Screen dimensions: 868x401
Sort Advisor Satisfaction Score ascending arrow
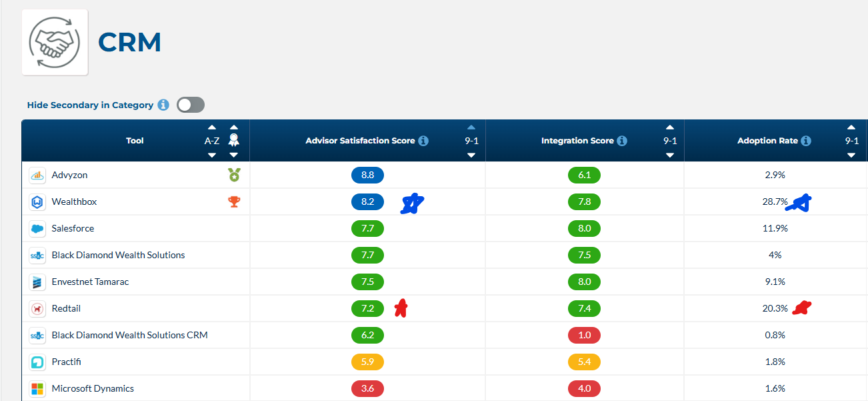[471, 127]
